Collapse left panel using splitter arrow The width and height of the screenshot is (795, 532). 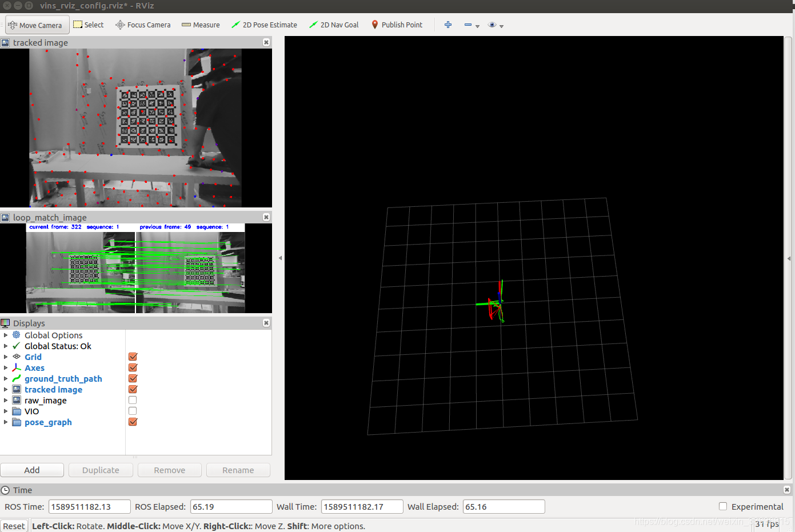[280, 258]
